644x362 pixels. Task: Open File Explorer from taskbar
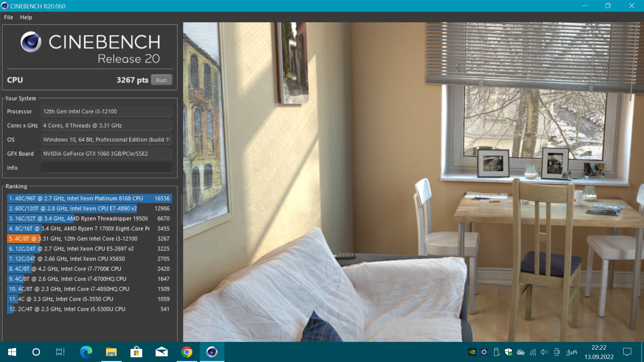point(111,352)
